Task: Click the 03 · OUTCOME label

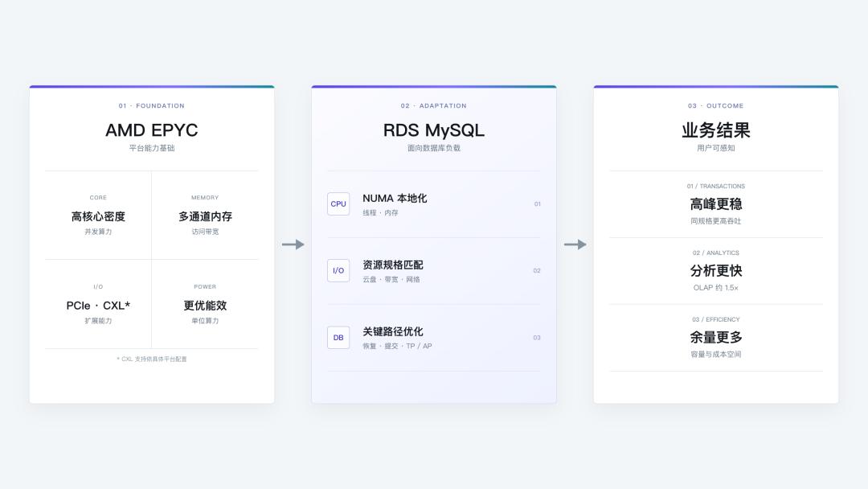Action: tap(716, 106)
